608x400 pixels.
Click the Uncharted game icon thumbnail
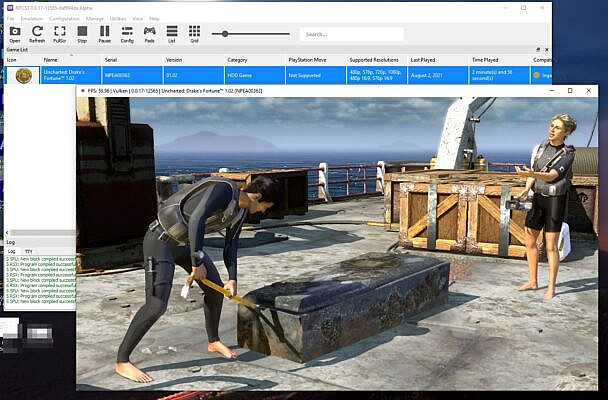(24, 76)
